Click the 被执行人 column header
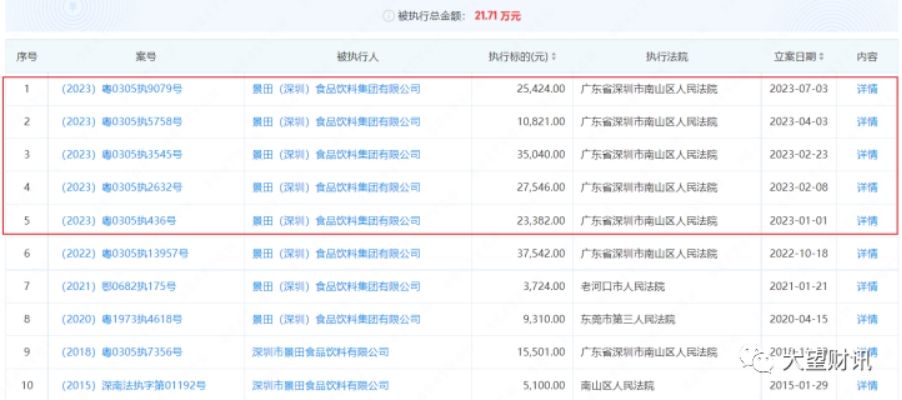The height and width of the screenshot is (400, 902). [357, 57]
